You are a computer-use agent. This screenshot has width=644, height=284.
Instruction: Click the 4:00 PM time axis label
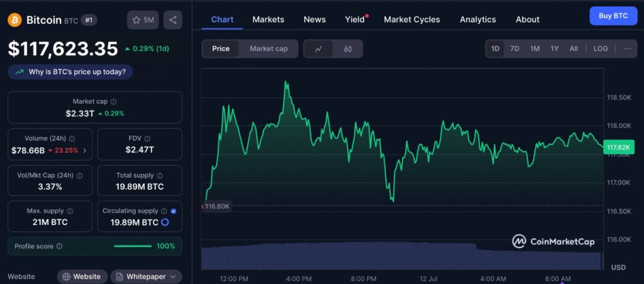[299, 279]
